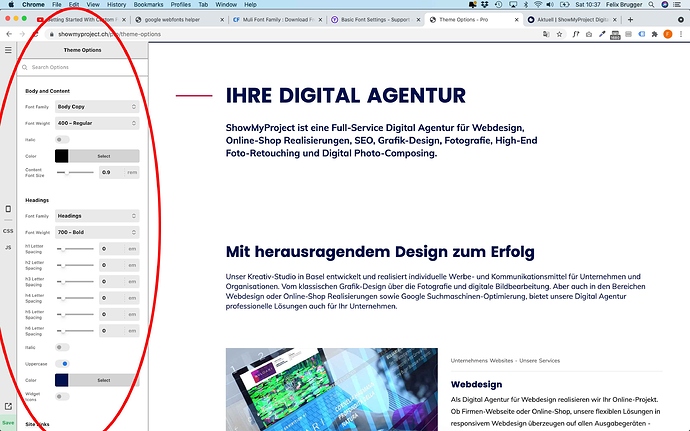This screenshot has height=431, width=690.
Task: Open the 700 – Bold font weight dropdown
Action: 96,232
